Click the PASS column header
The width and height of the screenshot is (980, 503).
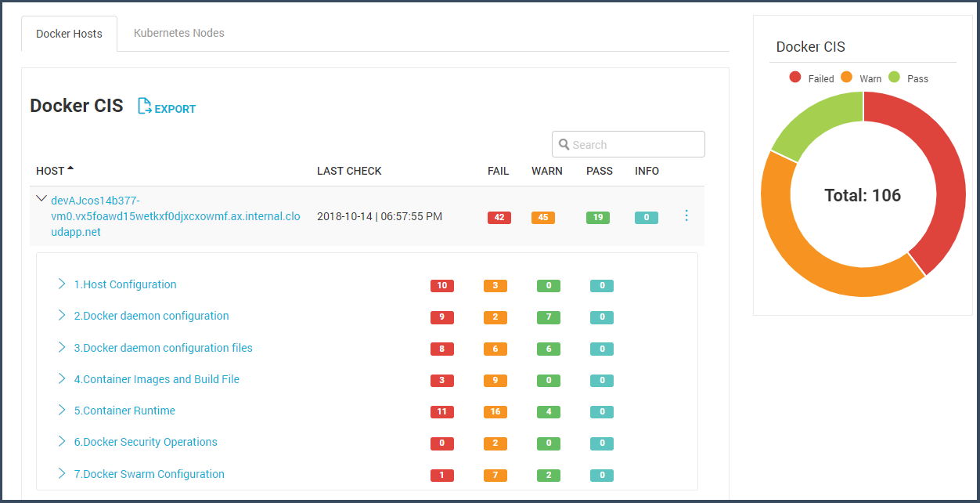click(x=600, y=171)
